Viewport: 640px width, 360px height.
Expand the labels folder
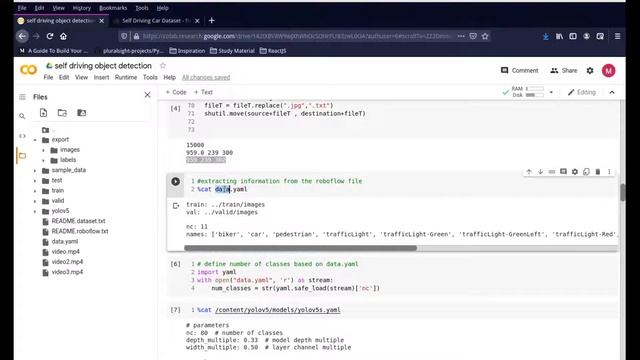pyautogui.click(x=44, y=160)
